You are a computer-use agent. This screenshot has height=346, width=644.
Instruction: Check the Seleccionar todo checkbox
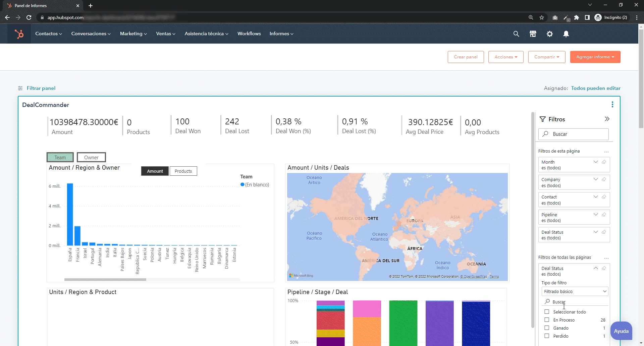[547, 312]
